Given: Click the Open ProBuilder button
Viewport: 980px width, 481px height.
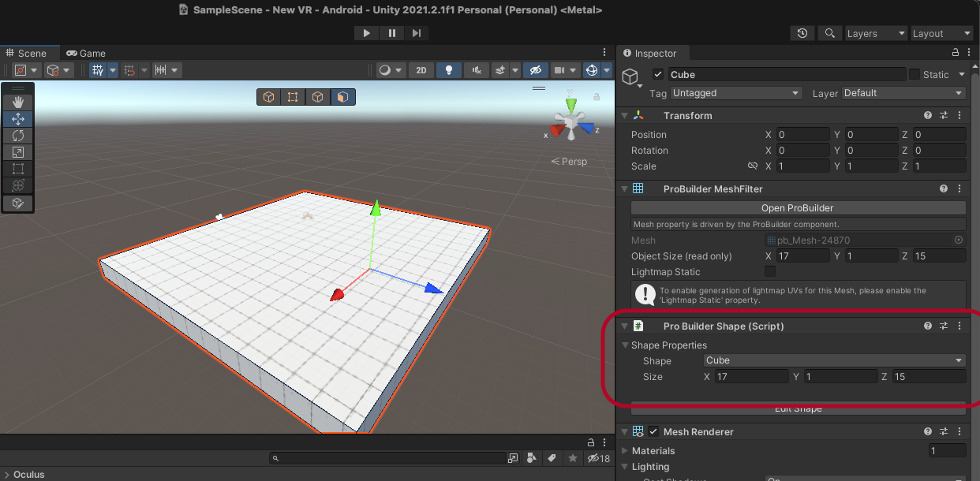Looking at the screenshot, I should tap(798, 208).
